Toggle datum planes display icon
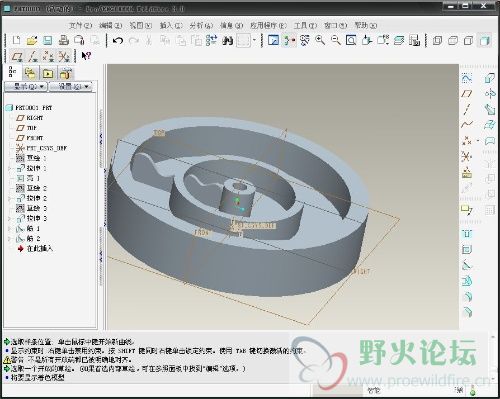 click(17, 56)
